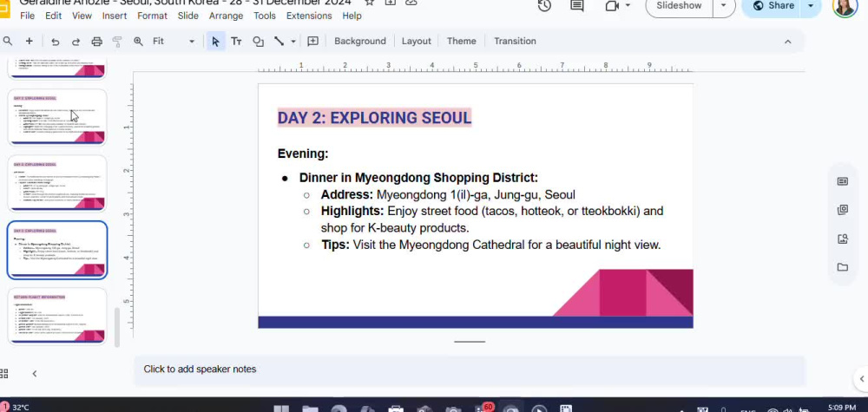Expand Slideshow options dropdown arrow
The image size is (868, 412).
(x=724, y=5)
